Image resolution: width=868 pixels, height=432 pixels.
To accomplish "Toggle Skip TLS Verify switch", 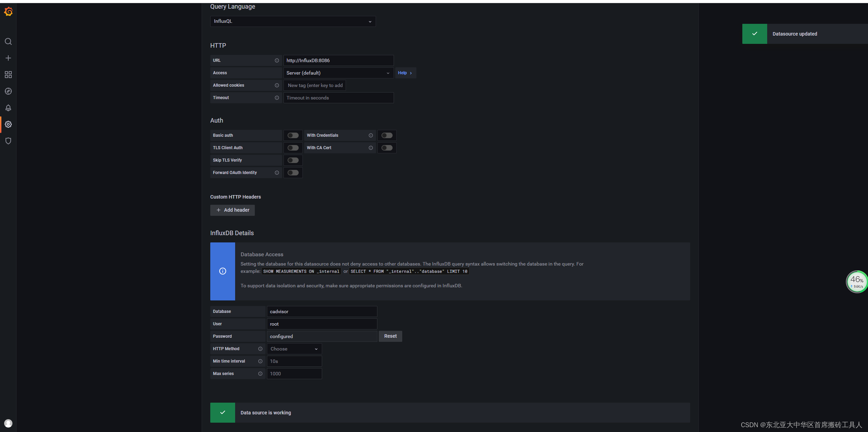I will pos(293,160).
